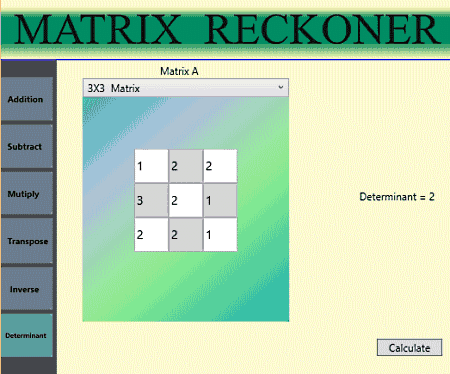This screenshot has height=374, width=450.
Task: Open the Inverse operation
Action: pos(27,289)
